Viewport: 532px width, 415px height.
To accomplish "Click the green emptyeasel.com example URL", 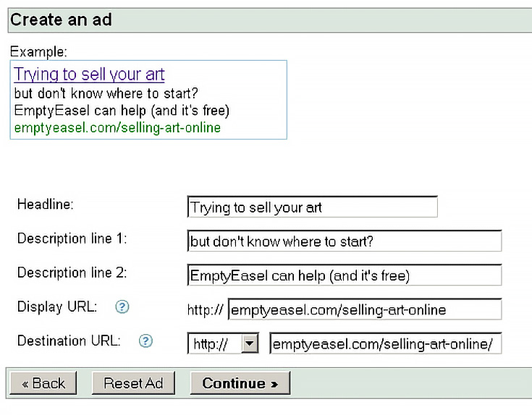I will [x=117, y=128].
